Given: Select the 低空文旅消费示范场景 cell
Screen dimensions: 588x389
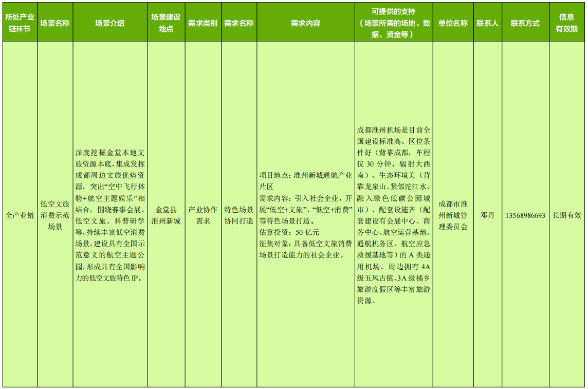Looking at the screenshot, I should click(x=55, y=215).
